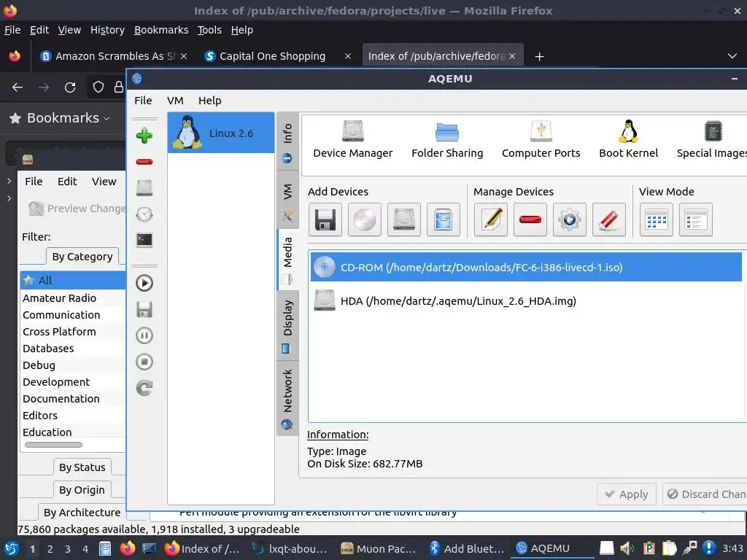Open AQEMU VM menu
Viewport: 747px width, 560px height.
(175, 101)
